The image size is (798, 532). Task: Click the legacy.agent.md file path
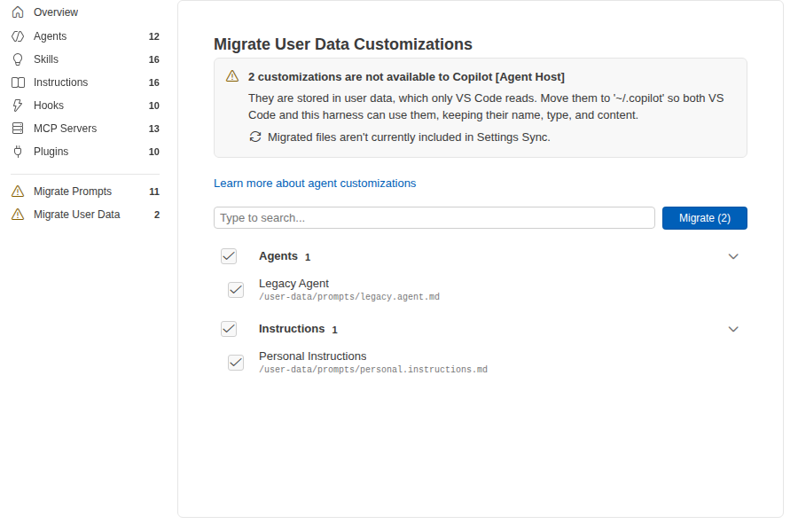[x=349, y=297]
